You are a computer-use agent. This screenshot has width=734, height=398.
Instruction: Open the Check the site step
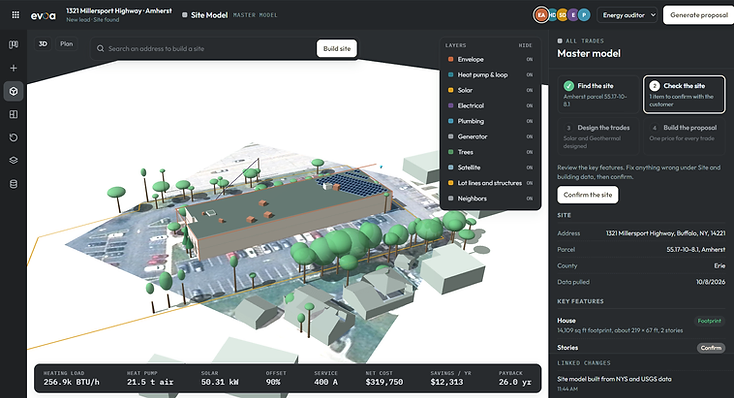coord(684,94)
